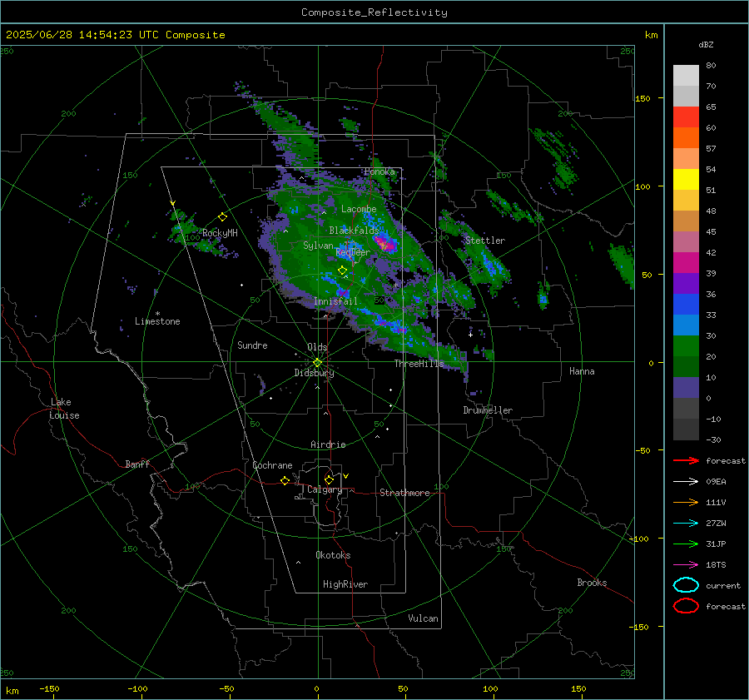
Task: Select the purple 36-39 dBZ color swatch
Action: (x=686, y=283)
